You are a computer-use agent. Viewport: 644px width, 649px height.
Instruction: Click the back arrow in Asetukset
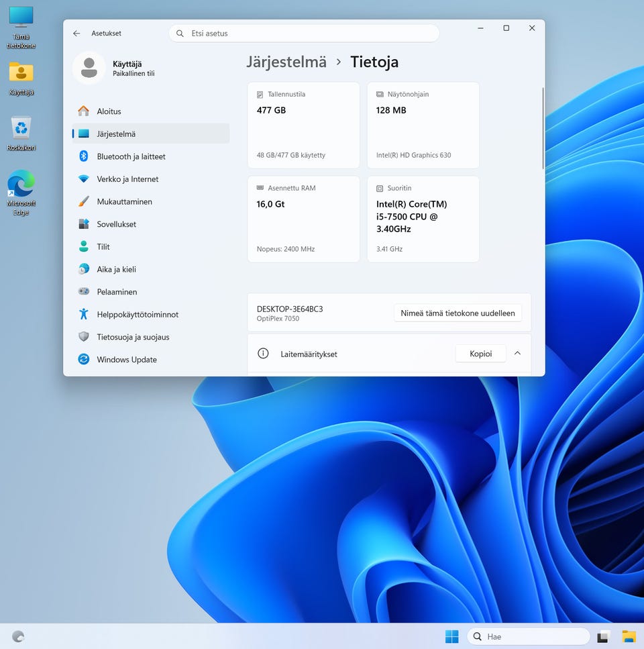tap(76, 34)
